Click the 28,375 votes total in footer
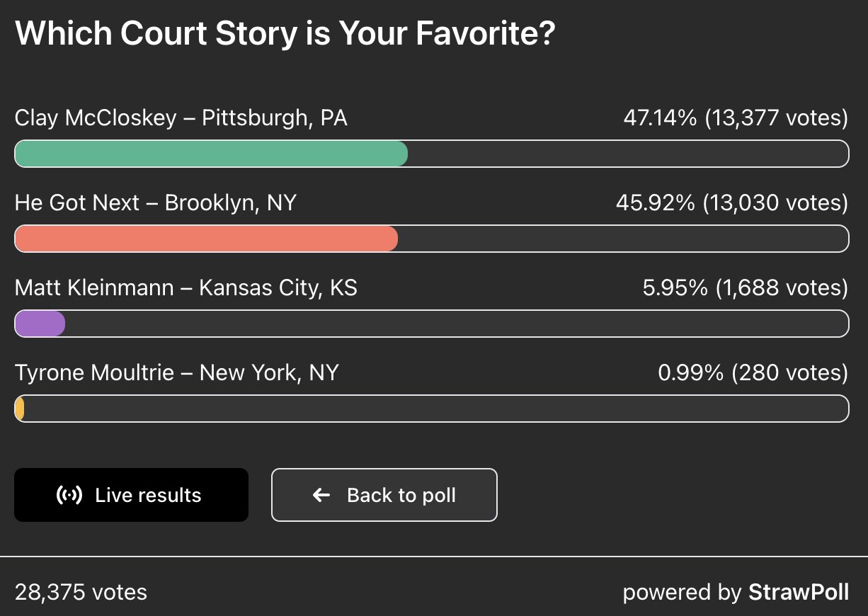Screen dimensions: 868x616 point(81,592)
